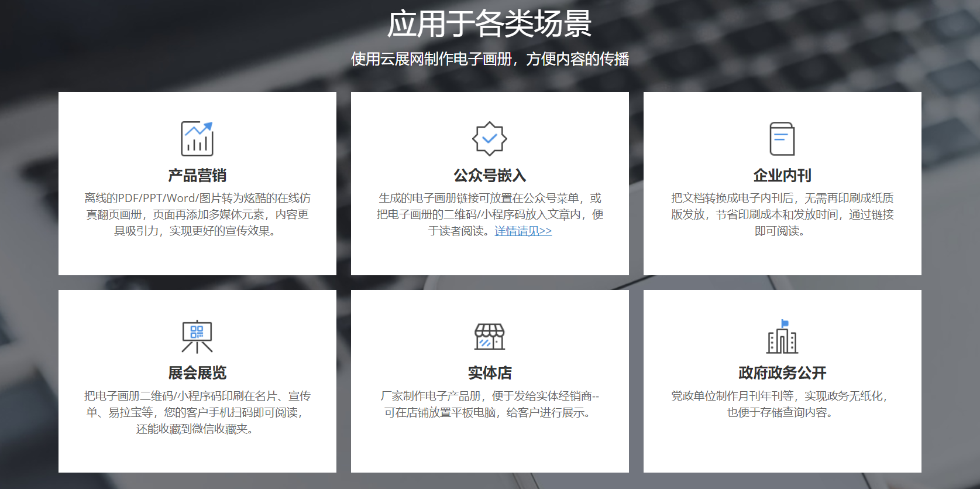Select the 展会展览 card title
The width and height of the screenshot is (980, 489).
click(x=197, y=373)
